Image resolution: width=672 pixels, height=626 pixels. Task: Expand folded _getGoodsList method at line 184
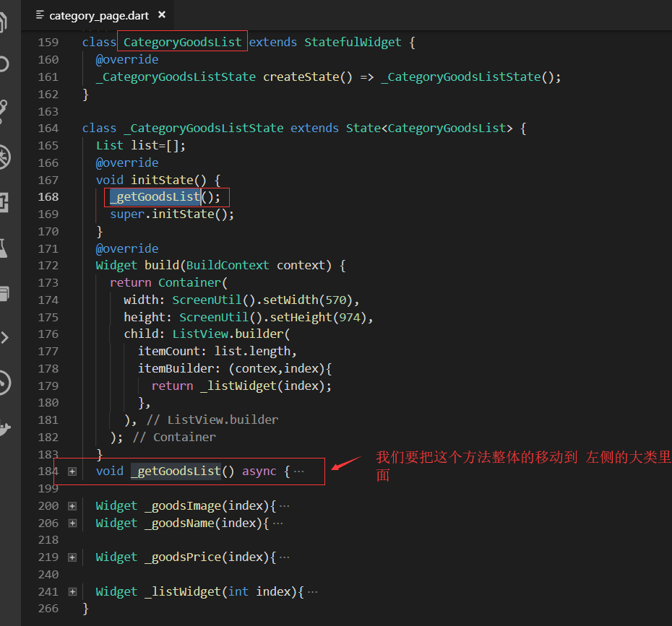pyautogui.click(x=72, y=471)
